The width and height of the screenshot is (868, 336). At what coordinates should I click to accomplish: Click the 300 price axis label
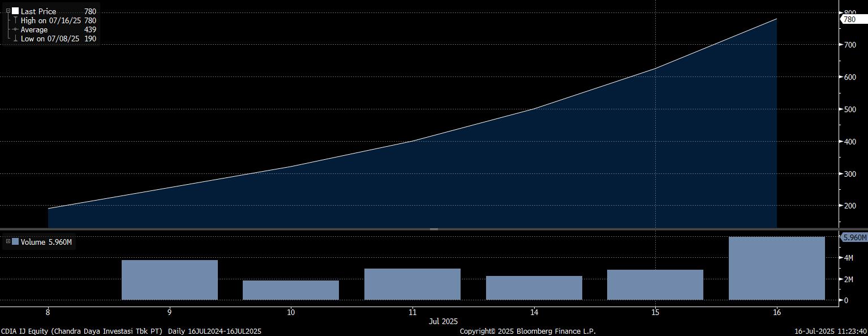(x=850, y=174)
